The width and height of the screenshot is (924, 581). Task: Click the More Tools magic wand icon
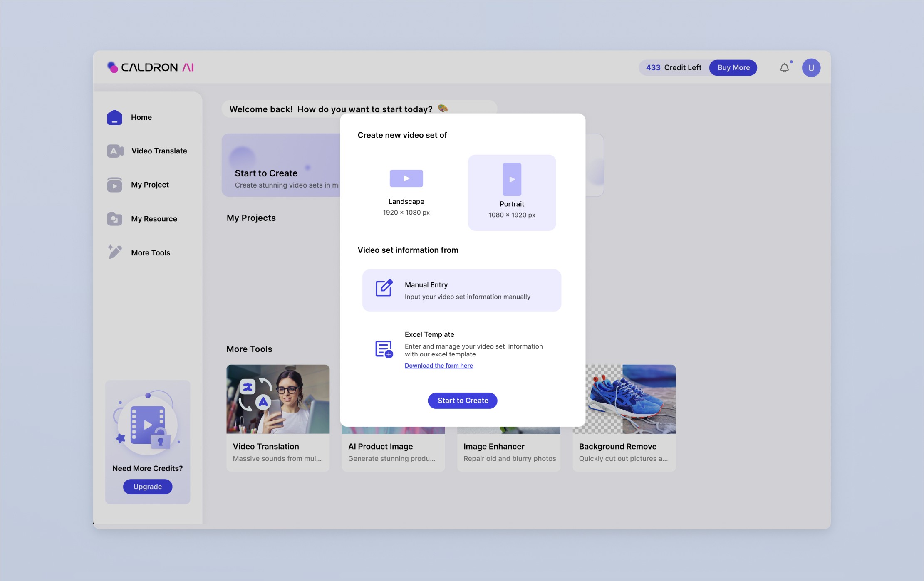click(x=114, y=252)
